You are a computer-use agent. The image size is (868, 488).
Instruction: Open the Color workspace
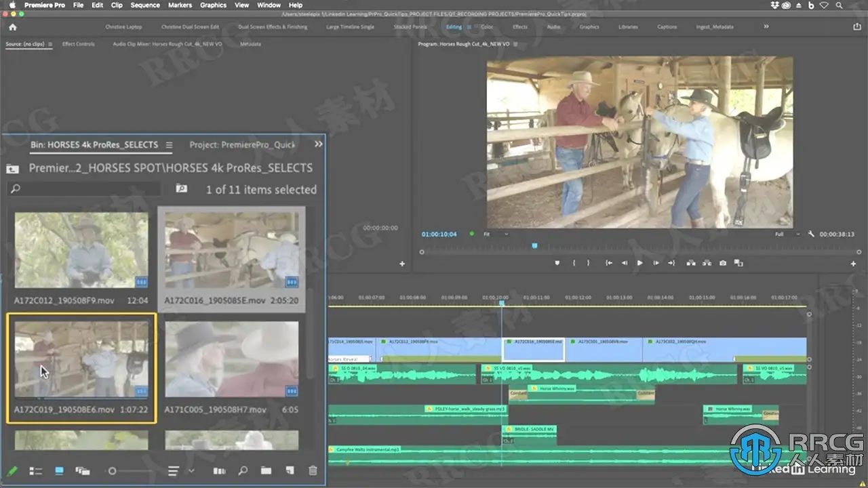coord(488,27)
